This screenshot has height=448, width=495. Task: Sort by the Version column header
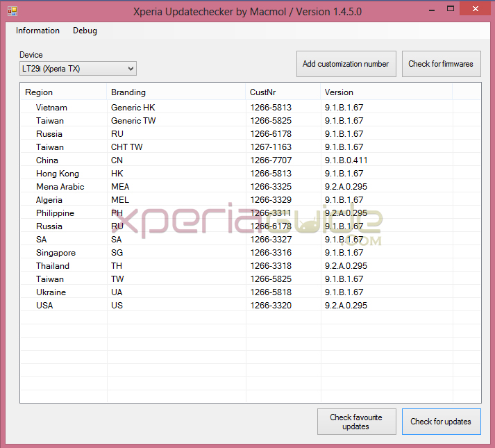387,92
